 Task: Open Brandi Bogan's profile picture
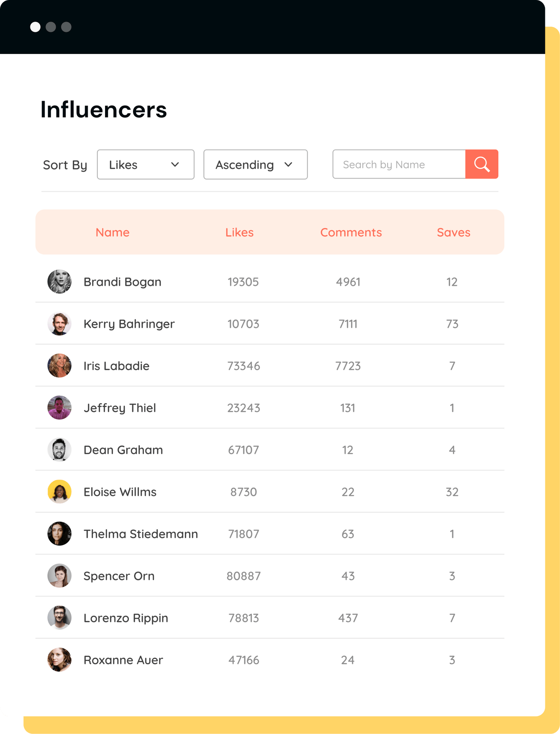(59, 281)
